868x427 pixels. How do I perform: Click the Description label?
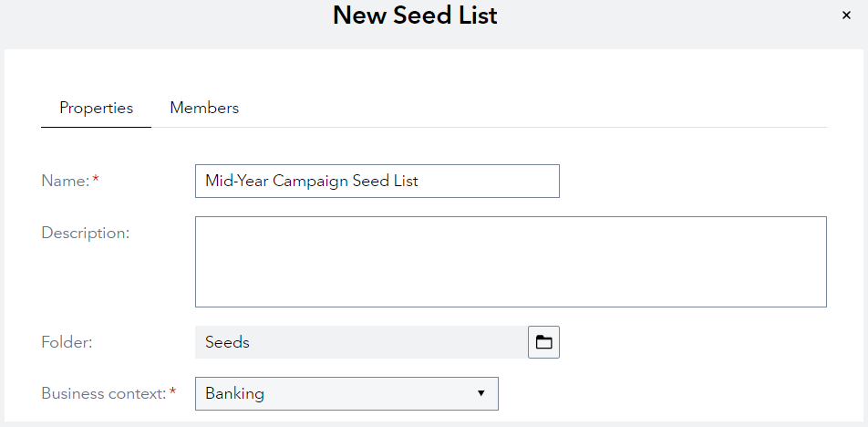pyautogui.click(x=86, y=233)
